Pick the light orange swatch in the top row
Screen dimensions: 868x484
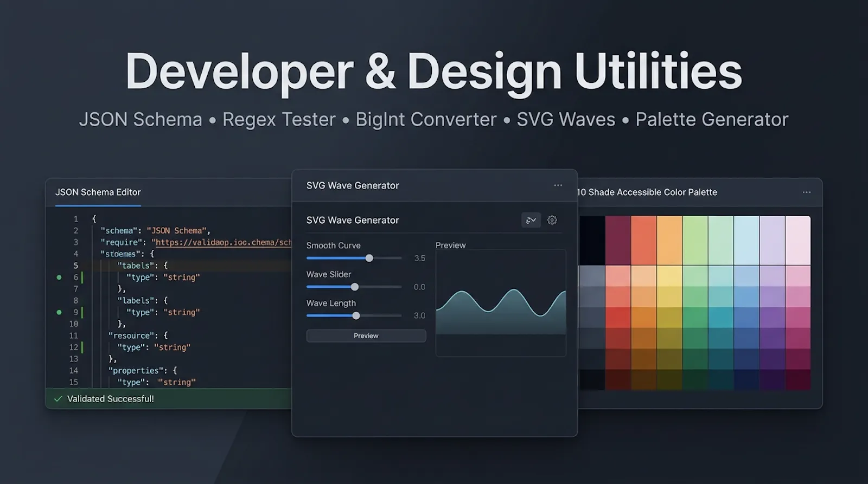point(669,241)
